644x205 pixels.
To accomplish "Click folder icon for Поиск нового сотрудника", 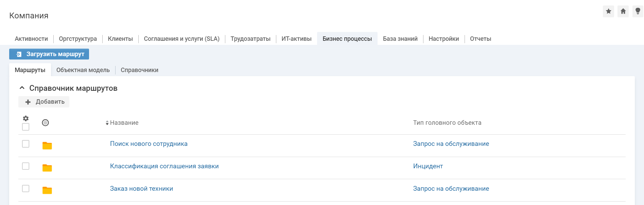I will tap(47, 146).
